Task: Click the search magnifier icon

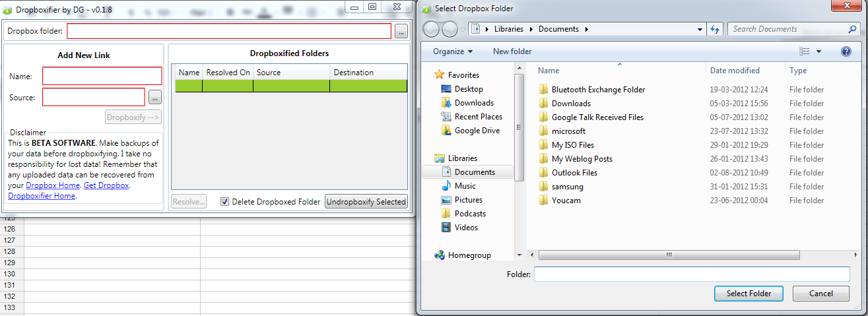Action: click(852, 29)
